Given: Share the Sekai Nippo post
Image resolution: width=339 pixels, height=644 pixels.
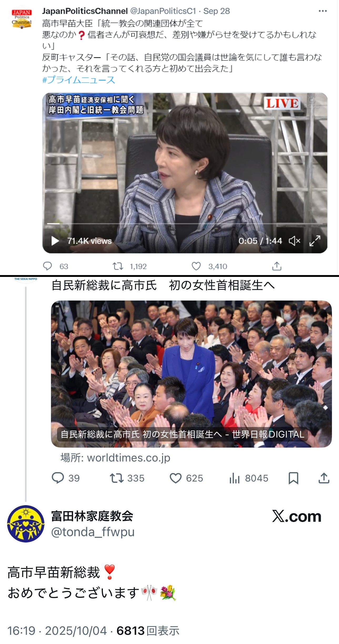Looking at the screenshot, I should 324,478.
